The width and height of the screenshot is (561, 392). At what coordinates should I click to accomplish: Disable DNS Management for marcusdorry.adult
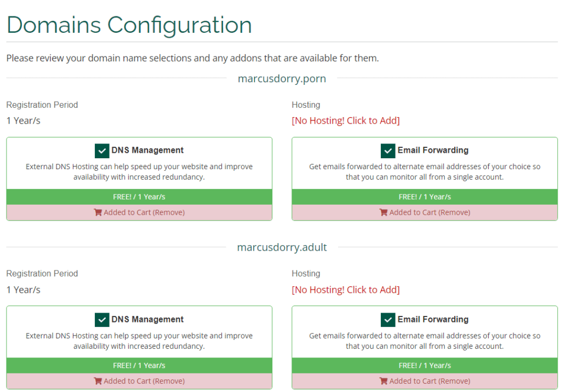[102, 319]
